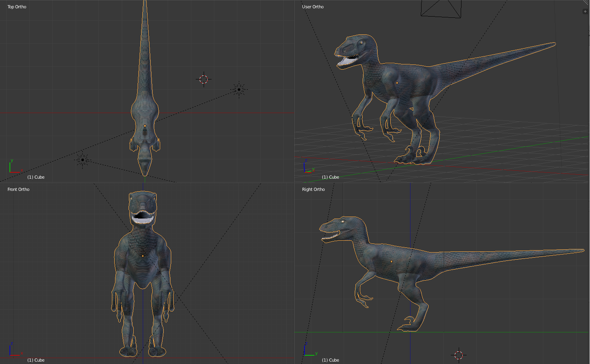Click the raptor's head in Front Ortho view
This screenshot has height=364, width=590.
point(143,207)
